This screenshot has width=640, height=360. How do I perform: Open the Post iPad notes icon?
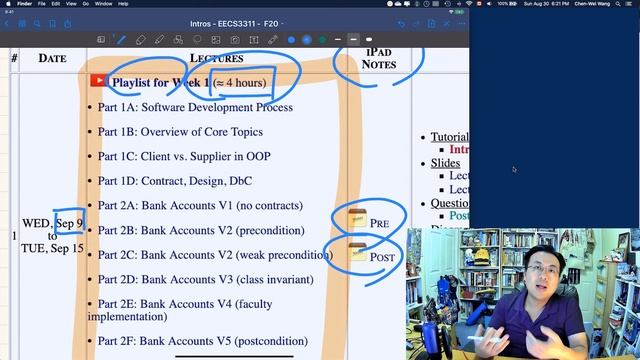pos(357,252)
